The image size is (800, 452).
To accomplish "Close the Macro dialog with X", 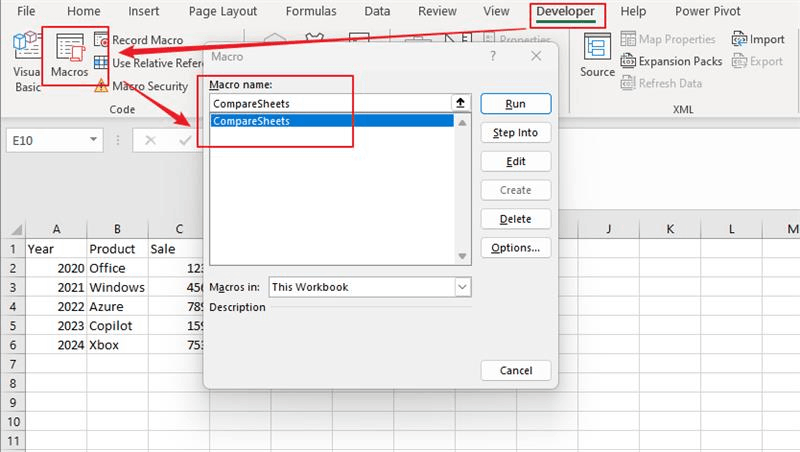I will coord(536,56).
